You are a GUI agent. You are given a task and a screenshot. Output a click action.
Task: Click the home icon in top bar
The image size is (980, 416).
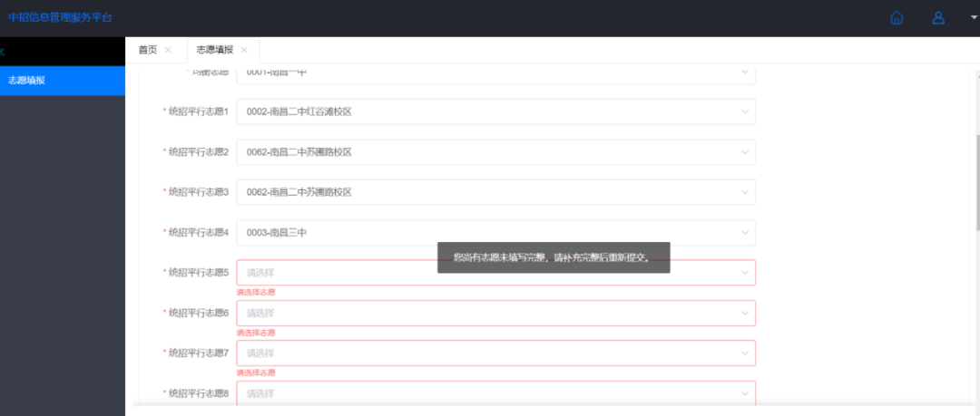click(x=897, y=18)
